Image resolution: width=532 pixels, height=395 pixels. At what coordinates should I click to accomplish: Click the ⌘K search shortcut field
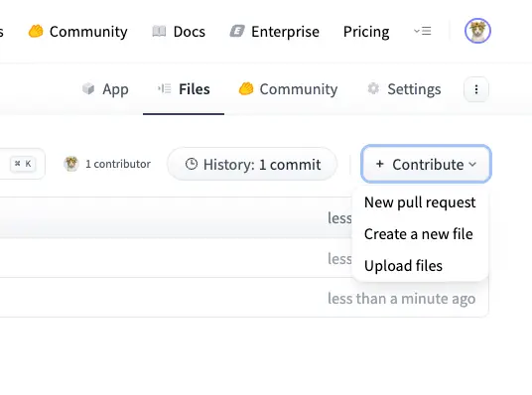[x=23, y=164]
